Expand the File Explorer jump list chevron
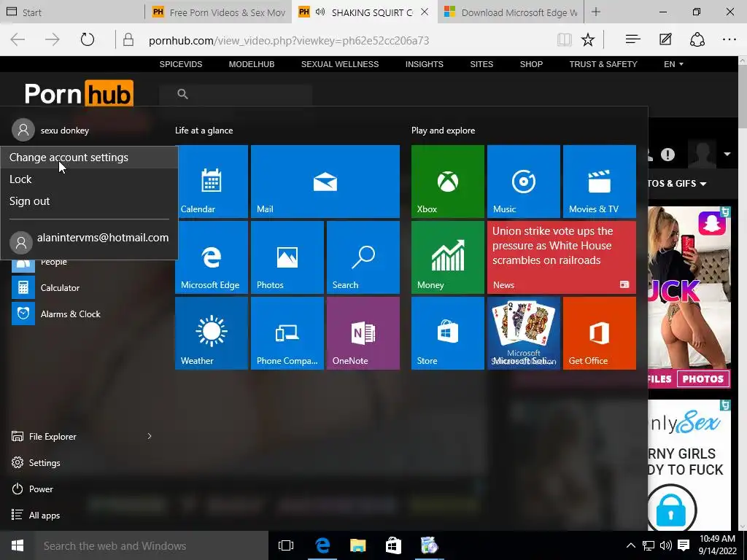The image size is (747, 560). (149, 436)
